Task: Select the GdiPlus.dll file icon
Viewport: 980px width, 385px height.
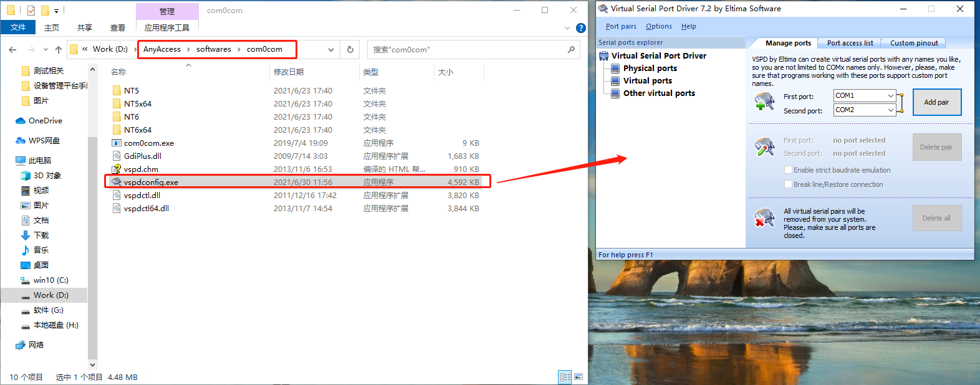Action: tap(117, 156)
